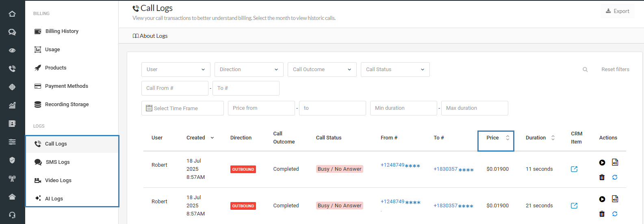Click the Export button
Screen dimensions: 644x224
tap(617, 11)
